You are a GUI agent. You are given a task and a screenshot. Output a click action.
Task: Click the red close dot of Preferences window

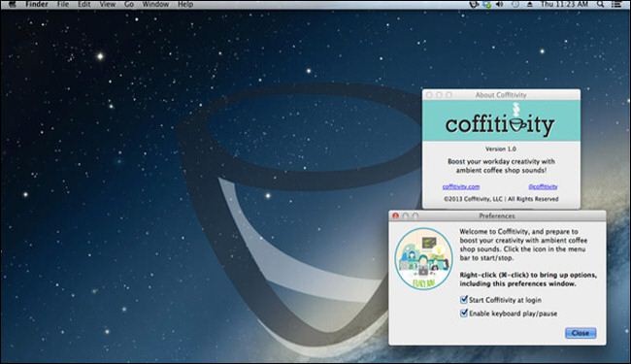click(395, 216)
